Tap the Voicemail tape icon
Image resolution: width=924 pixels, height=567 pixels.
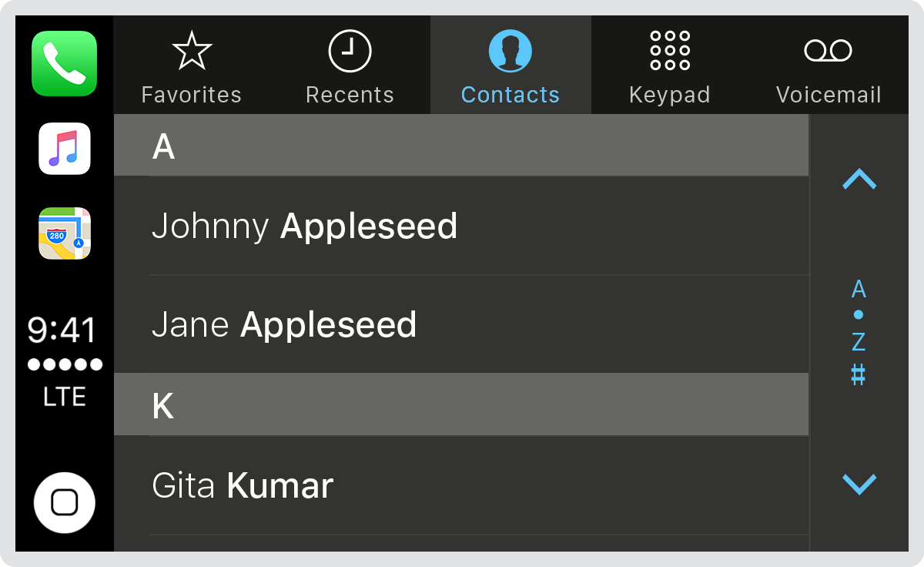click(x=828, y=52)
